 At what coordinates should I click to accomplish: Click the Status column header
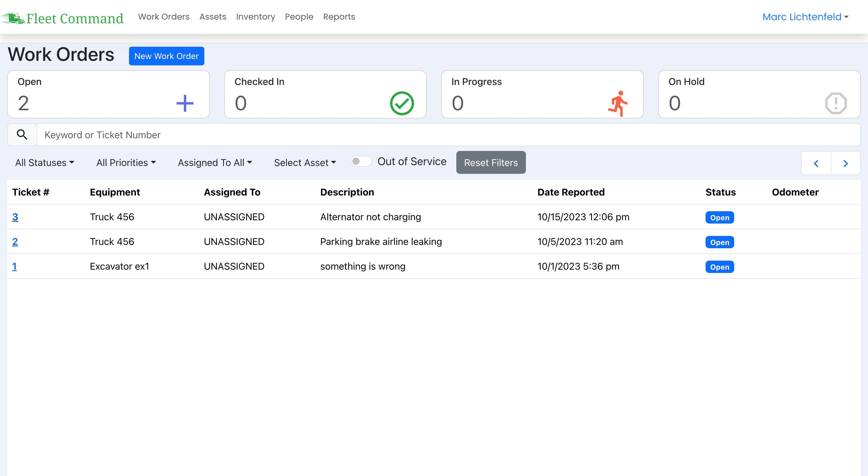pos(720,192)
